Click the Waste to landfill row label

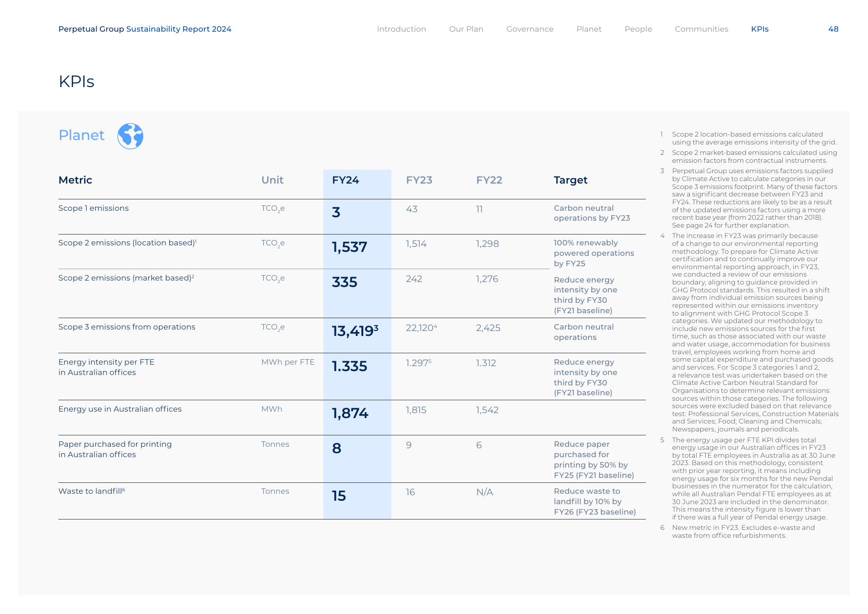[92, 491]
